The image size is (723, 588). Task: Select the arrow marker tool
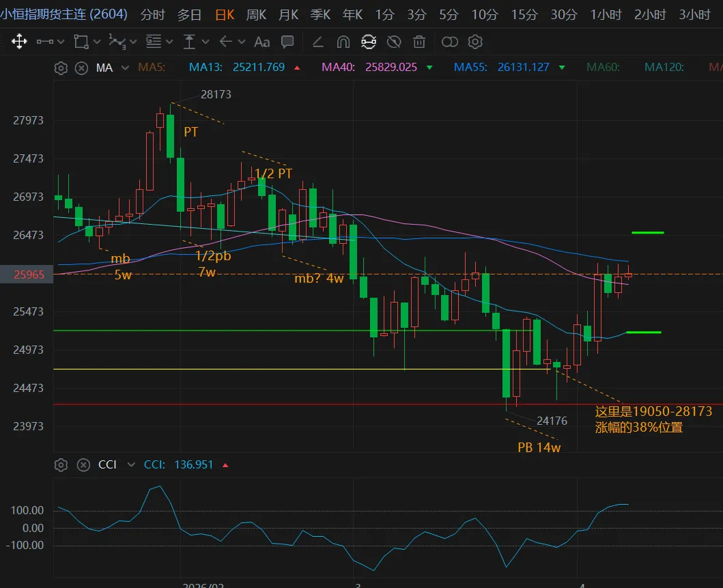pos(225,42)
